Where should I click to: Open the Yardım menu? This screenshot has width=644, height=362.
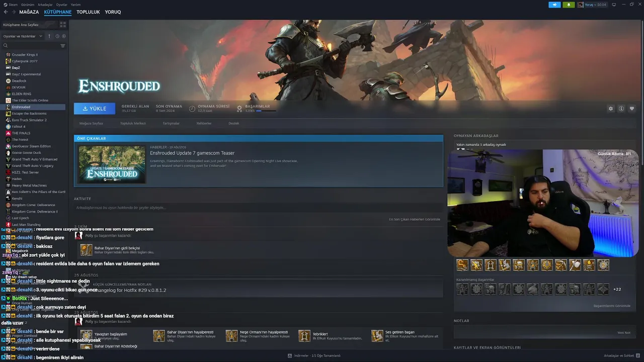click(75, 5)
